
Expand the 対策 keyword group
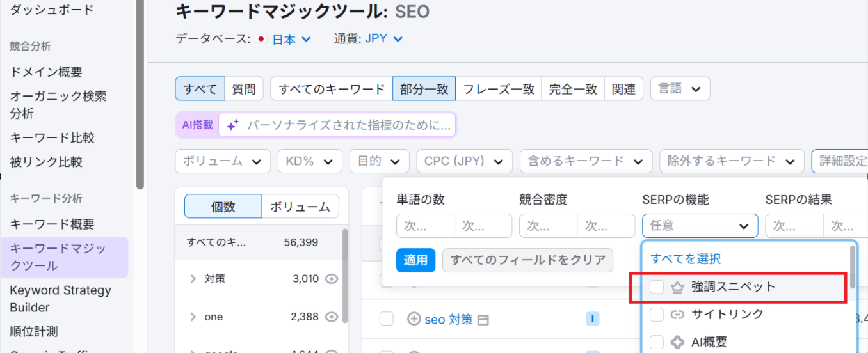coord(193,279)
